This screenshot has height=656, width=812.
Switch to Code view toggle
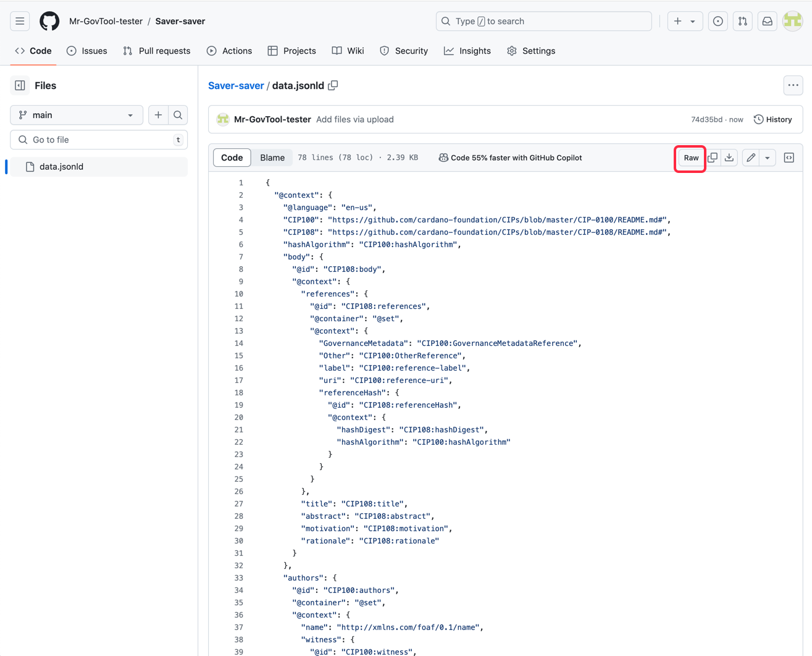232,158
